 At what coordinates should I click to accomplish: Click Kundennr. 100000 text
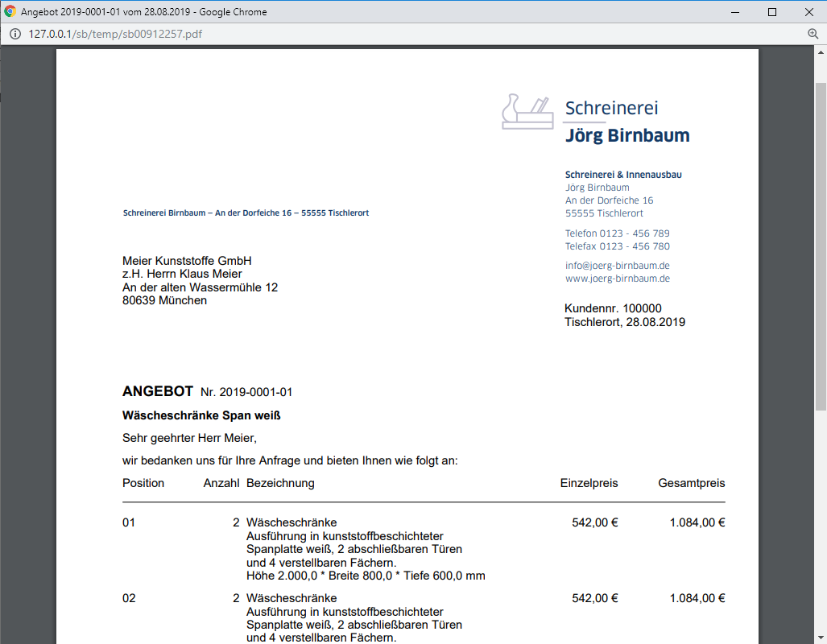pos(613,308)
